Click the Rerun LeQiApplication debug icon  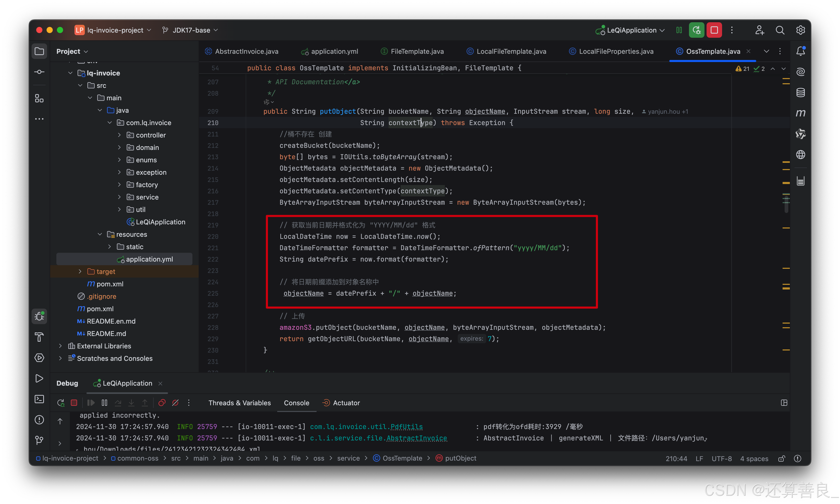[61, 403]
